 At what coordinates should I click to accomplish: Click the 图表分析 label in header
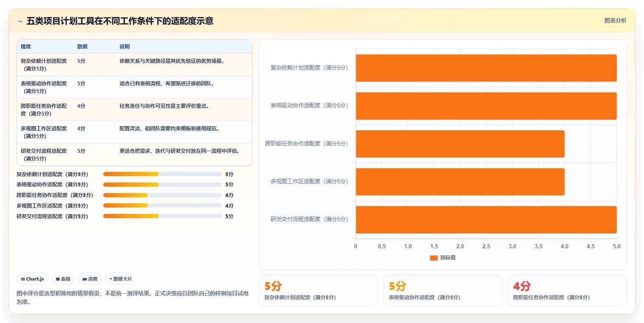click(x=615, y=20)
